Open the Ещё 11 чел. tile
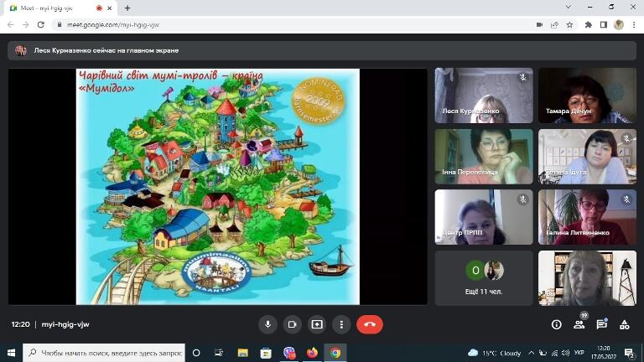 click(484, 278)
